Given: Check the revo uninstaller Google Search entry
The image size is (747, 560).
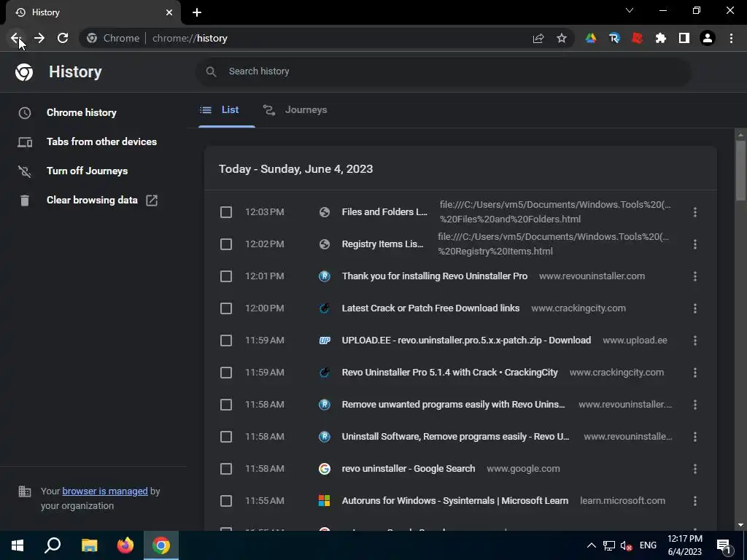Looking at the screenshot, I should pyautogui.click(x=226, y=469).
